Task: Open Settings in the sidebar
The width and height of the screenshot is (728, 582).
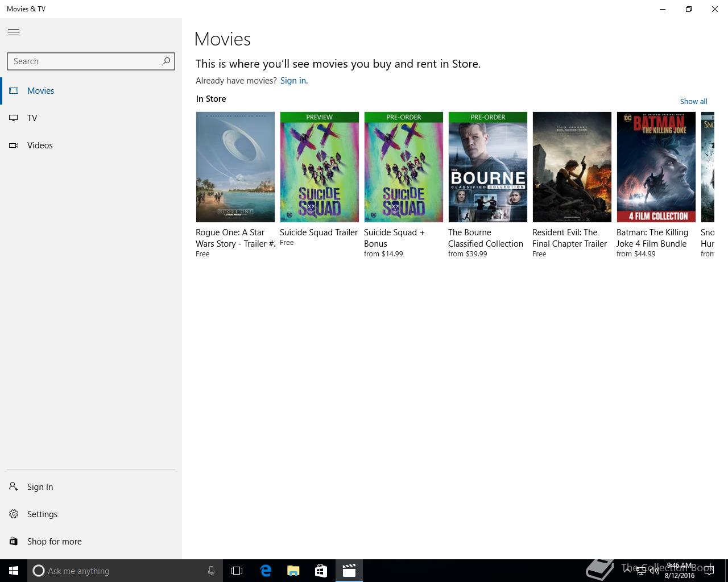Action: click(x=91, y=514)
